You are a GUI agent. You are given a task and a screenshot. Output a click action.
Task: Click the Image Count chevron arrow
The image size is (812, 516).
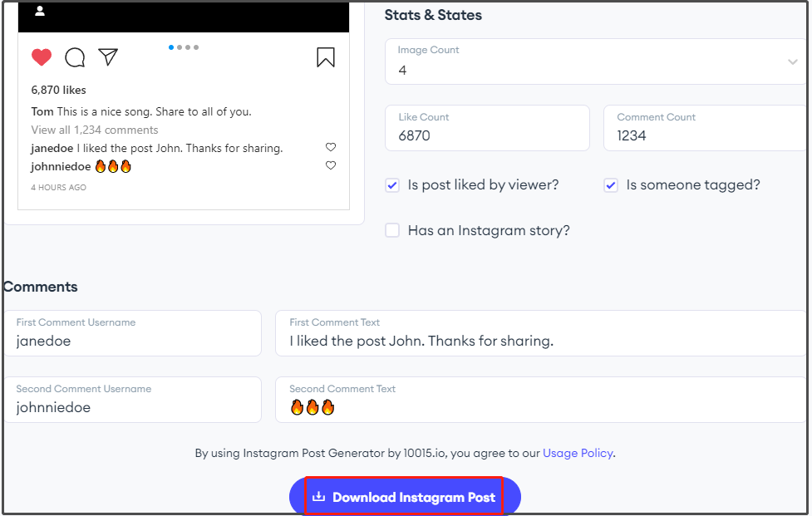coord(792,62)
